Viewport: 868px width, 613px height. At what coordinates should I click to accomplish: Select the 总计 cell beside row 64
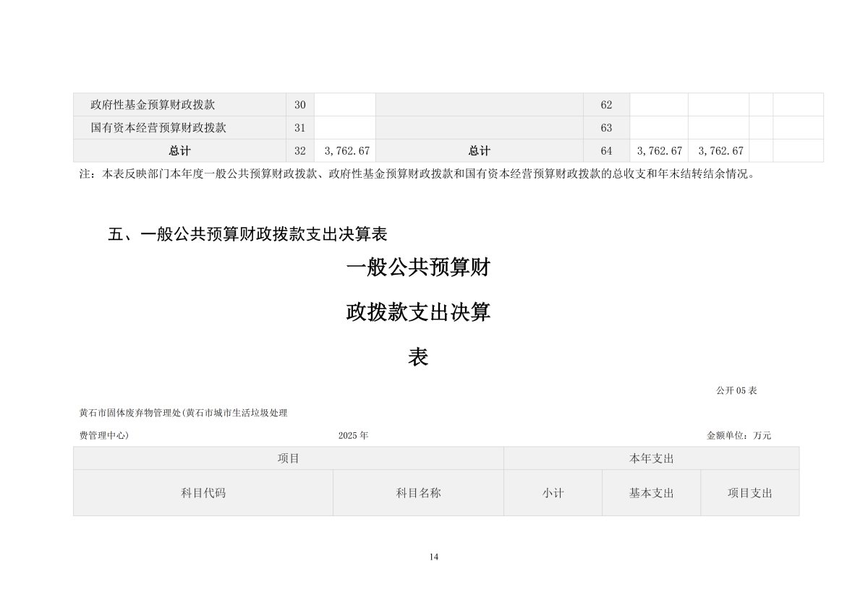point(479,151)
